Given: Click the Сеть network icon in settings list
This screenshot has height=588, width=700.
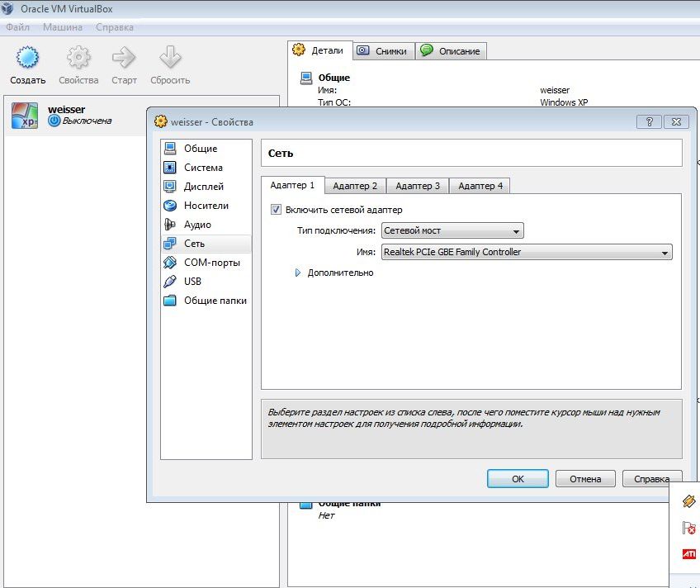Looking at the screenshot, I should click(x=170, y=244).
